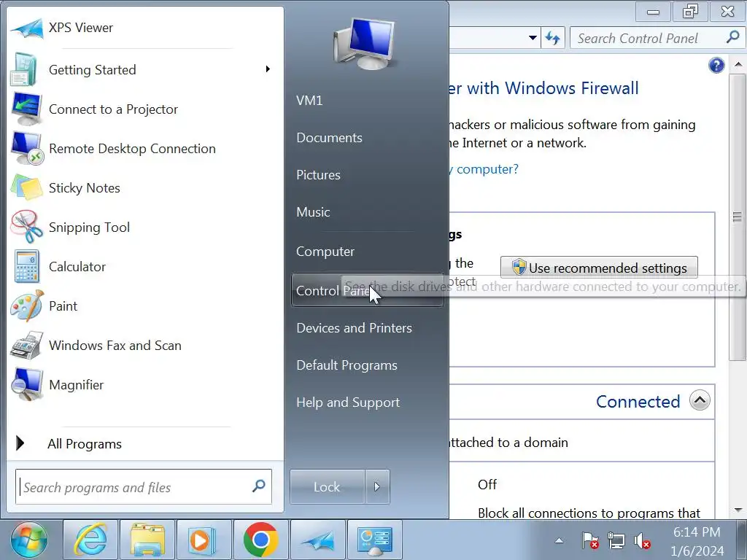
Task: Collapse the Connected network section
Action: coord(700,400)
